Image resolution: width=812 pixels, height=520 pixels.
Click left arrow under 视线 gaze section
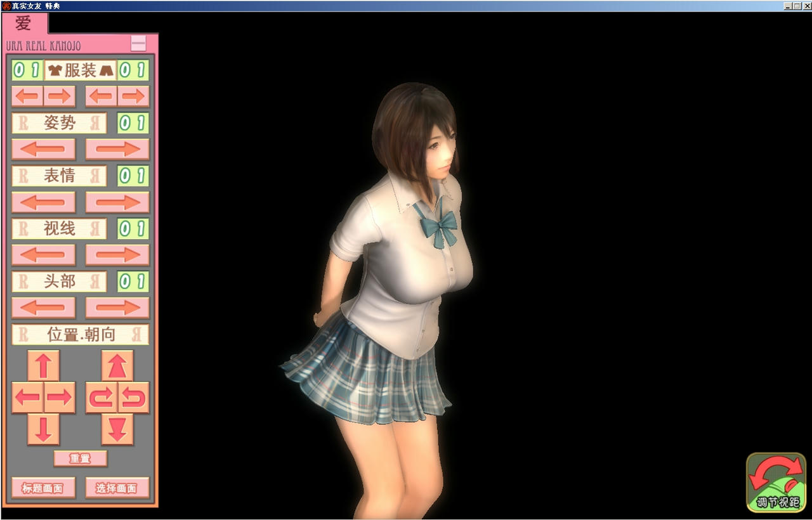(43, 254)
